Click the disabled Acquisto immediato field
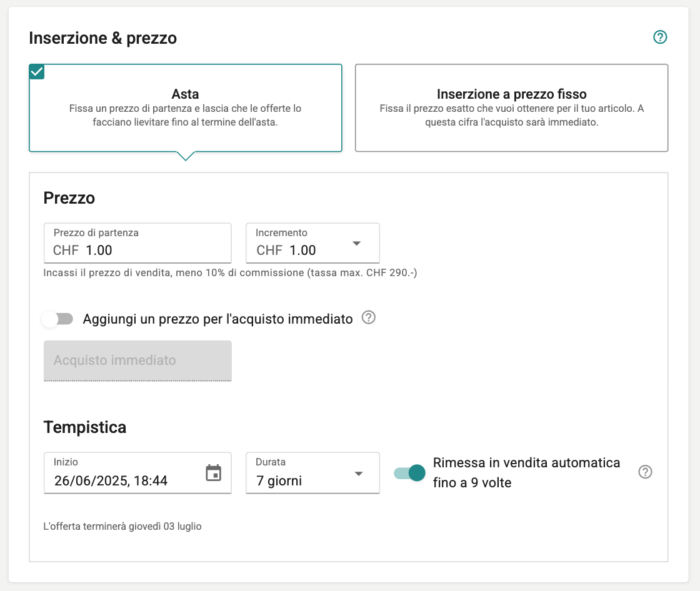700x591 pixels. coord(137,360)
